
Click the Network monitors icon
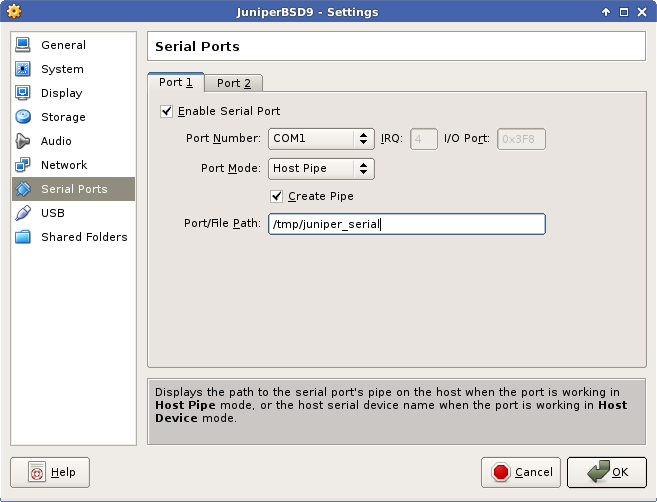point(23,165)
